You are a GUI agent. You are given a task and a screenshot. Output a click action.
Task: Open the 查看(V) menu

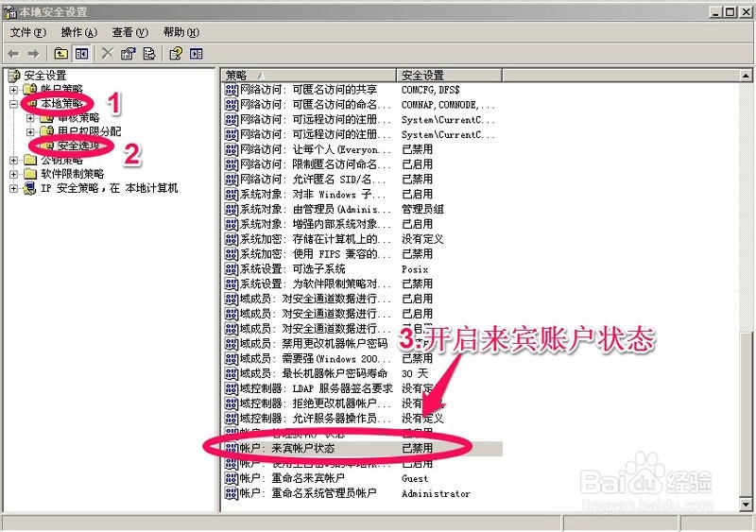(x=130, y=32)
